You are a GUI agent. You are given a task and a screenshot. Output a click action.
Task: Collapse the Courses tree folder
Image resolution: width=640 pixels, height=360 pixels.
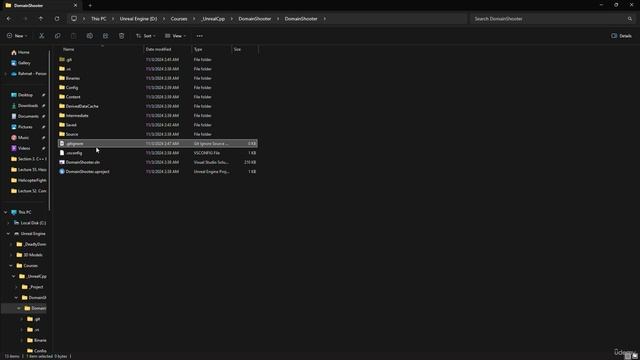point(11,266)
